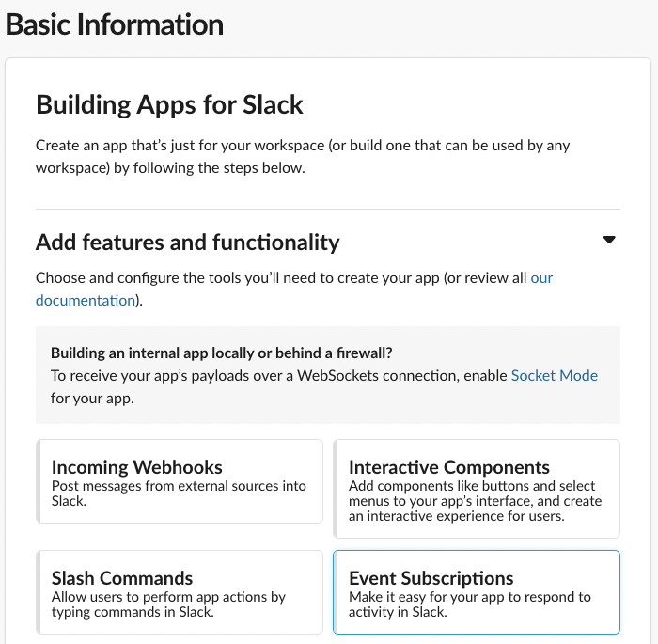Click the 'Basic Information' page title
658x644 pixels.
[114, 24]
